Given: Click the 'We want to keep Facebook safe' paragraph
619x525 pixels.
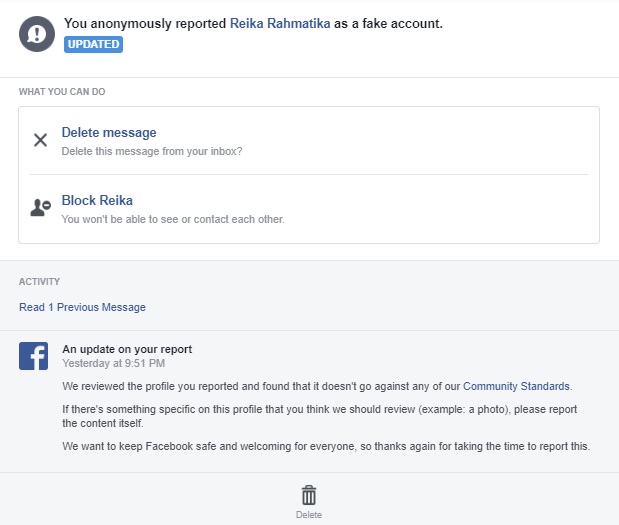Looking at the screenshot, I should pyautogui.click(x=325, y=446).
